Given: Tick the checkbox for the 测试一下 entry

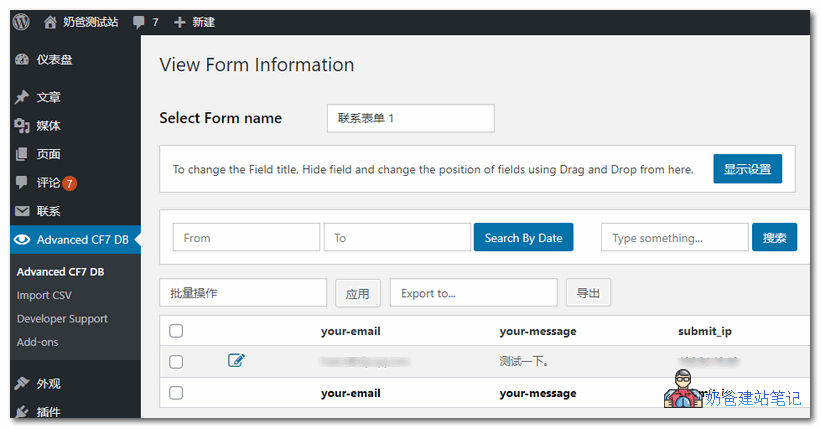Looking at the screenshot, I should [x=176, y=362].
